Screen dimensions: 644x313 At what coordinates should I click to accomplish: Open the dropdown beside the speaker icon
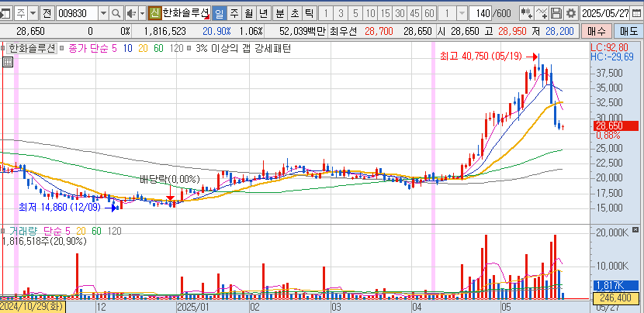tap(142, 13)
